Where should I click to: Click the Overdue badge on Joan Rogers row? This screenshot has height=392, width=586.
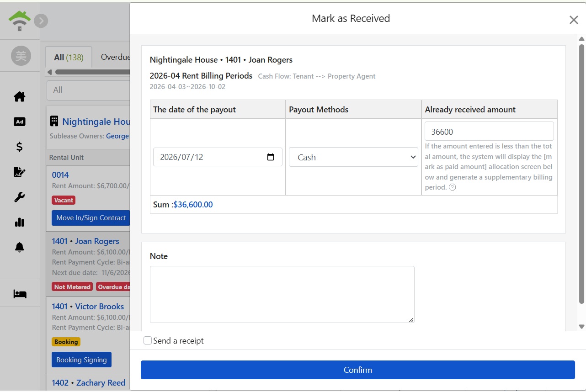click(x=113, y=287)
